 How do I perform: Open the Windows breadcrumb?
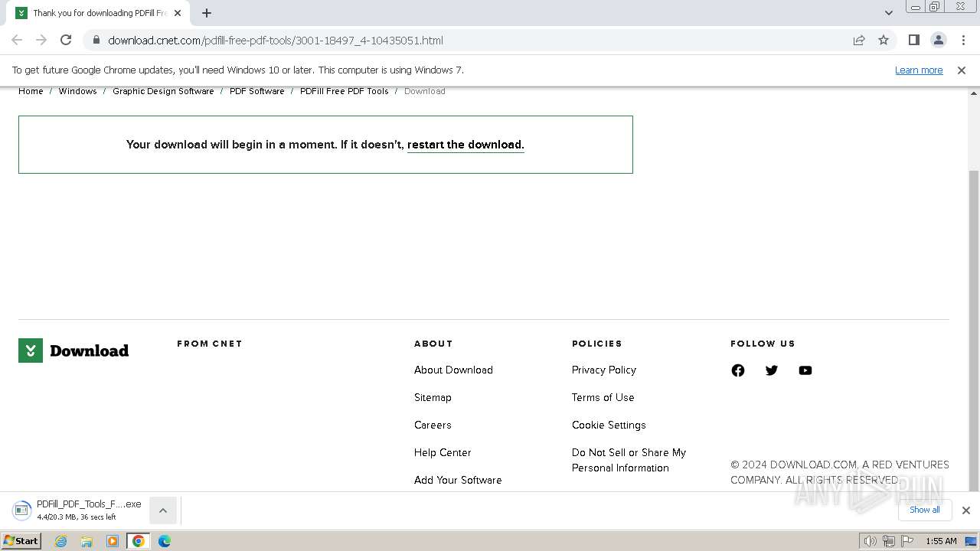(77, 91)
